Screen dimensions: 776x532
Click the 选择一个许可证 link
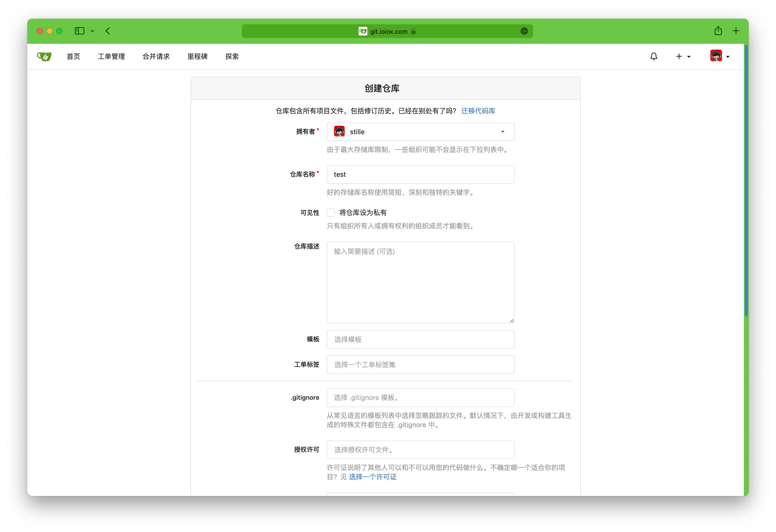373,477
